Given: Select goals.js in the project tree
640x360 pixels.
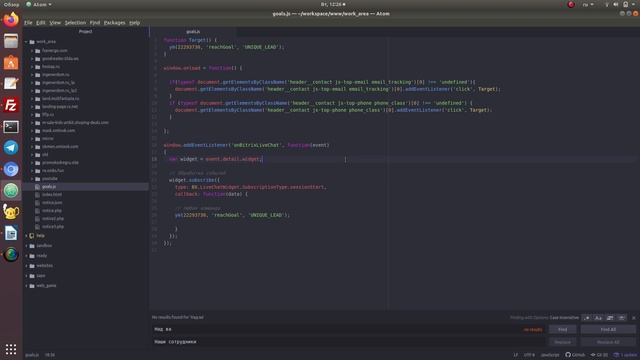Looking at the screenshot, I should (86, 187).
